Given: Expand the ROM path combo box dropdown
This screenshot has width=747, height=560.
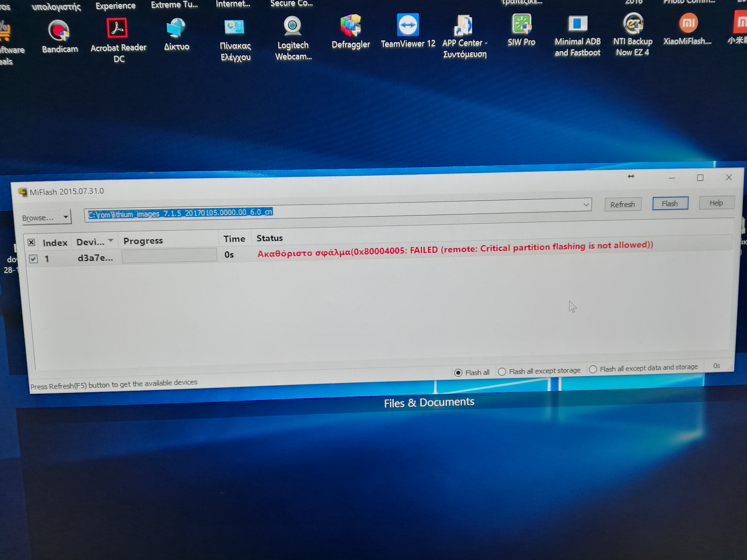Looking at the screenshot, I should [586, 205].
